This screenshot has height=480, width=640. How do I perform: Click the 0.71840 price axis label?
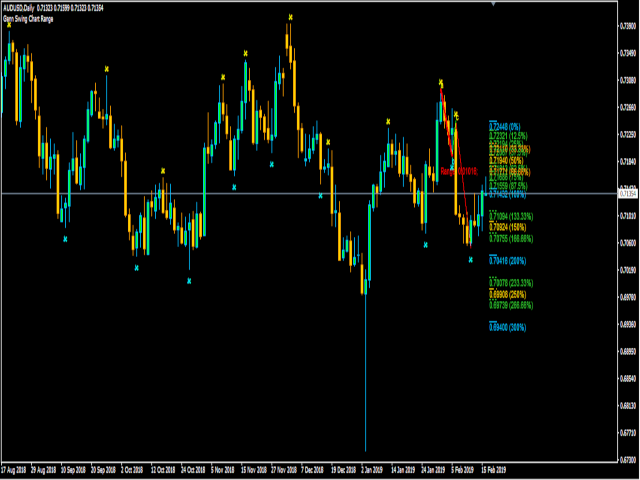point(629,162)
